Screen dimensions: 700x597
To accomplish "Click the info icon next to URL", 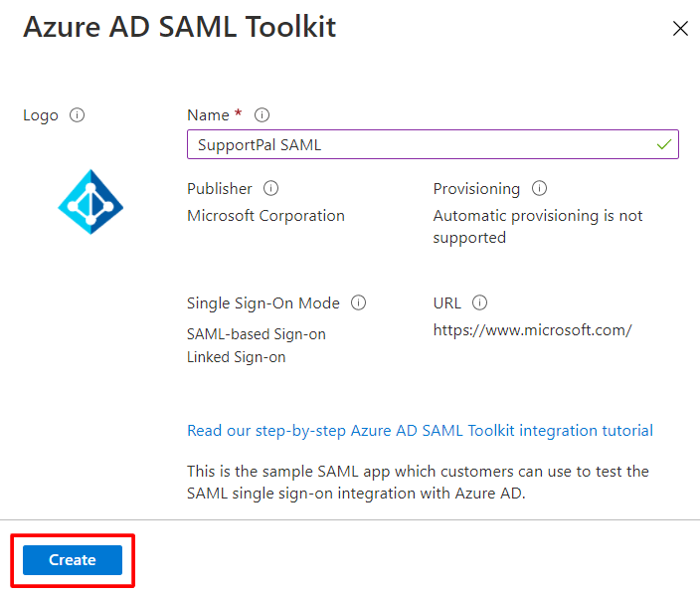I will [x=479, y=302].
